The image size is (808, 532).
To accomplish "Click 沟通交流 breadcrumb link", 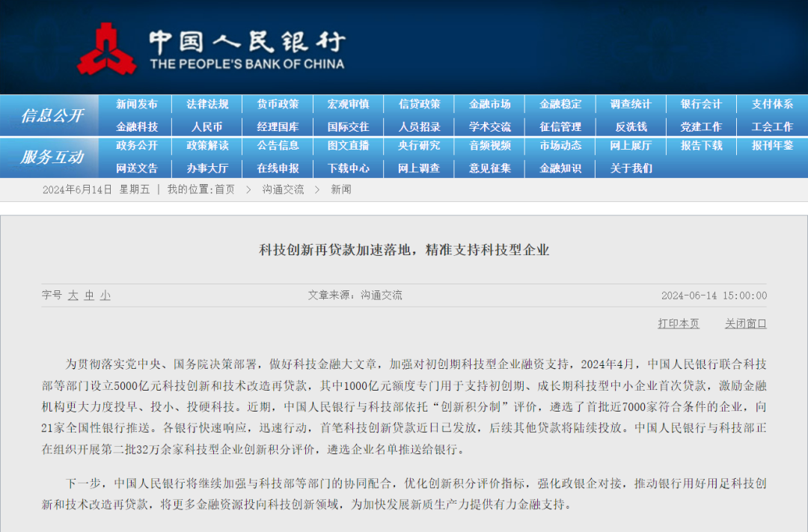I will click(x=283, y=190).
